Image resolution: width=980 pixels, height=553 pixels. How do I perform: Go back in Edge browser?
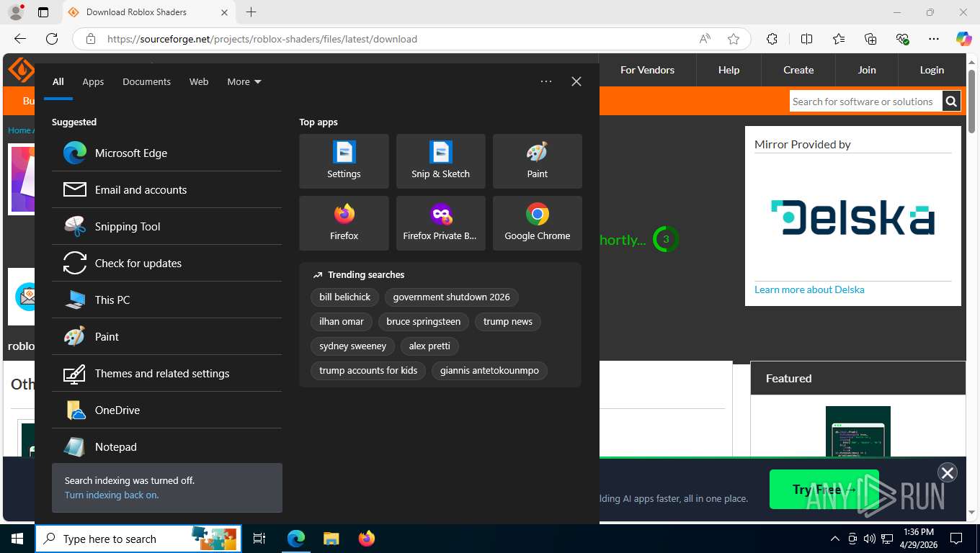click(x=20, y=39)
